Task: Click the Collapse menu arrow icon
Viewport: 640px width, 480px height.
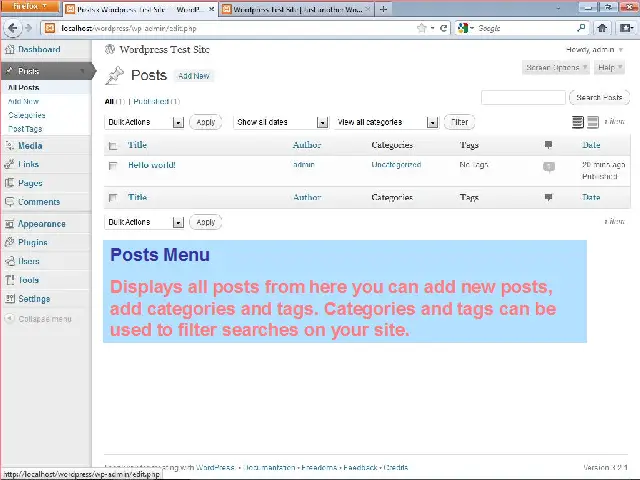Action: (x=10, y=318)
